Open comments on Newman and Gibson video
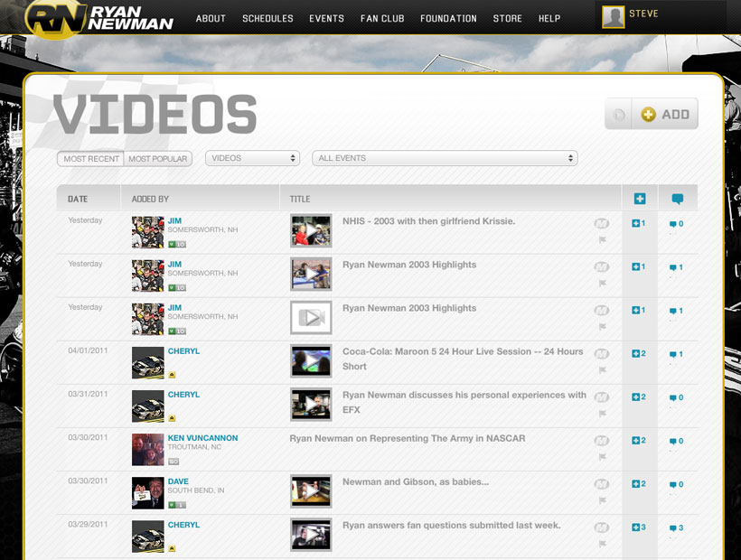This screenshot has height=560, width=741. [676, 484]
